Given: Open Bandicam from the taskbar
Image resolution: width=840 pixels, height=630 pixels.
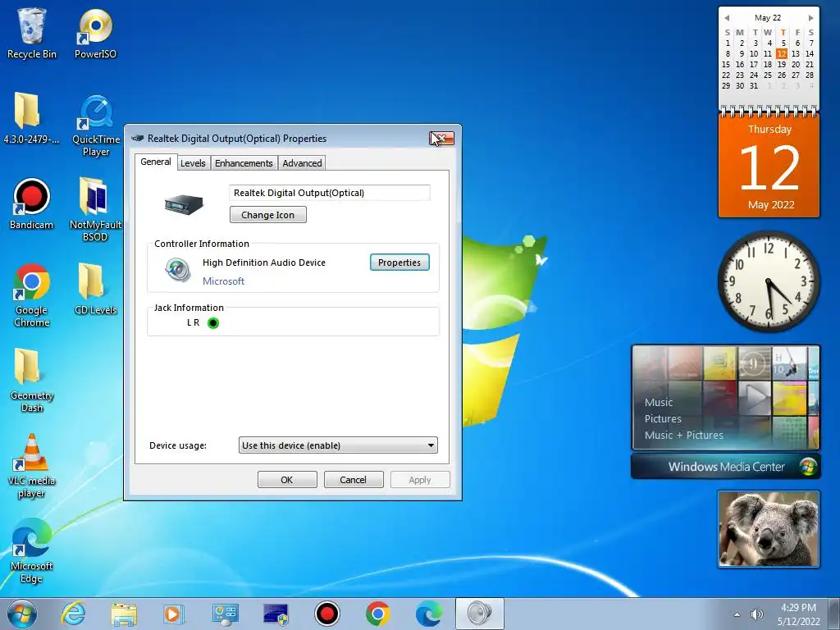Looking at the screenshot, I should pyautogui.click(x=326, y=614).
